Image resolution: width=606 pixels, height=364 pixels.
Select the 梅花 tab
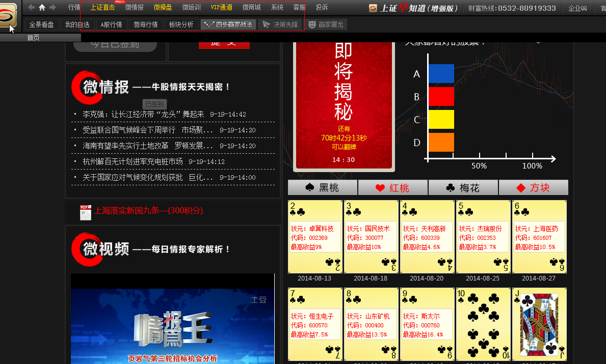point(463,187)
